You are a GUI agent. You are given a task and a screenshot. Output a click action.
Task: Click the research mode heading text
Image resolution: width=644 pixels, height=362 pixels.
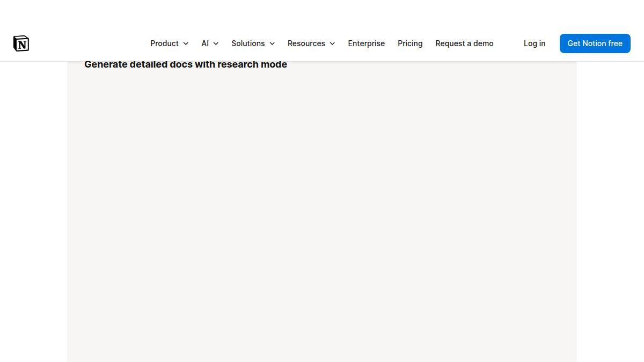pyautogui.click(x=186, y=64)
